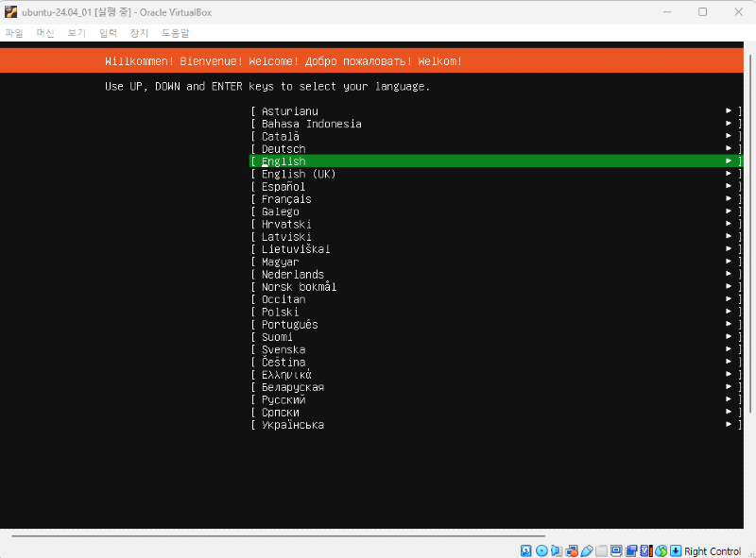Expand the arrow on the Українська row

point(729,425)
